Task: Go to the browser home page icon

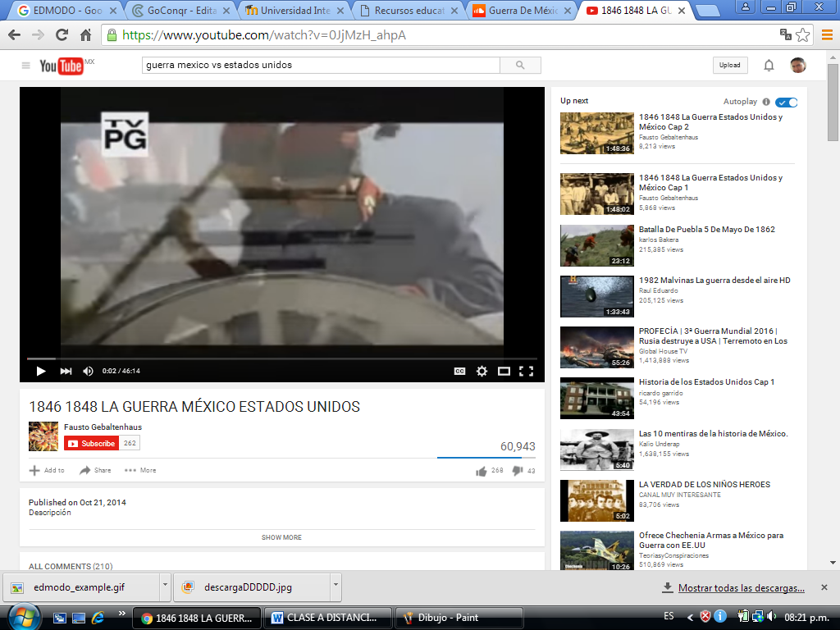Action: click(85, 35)
